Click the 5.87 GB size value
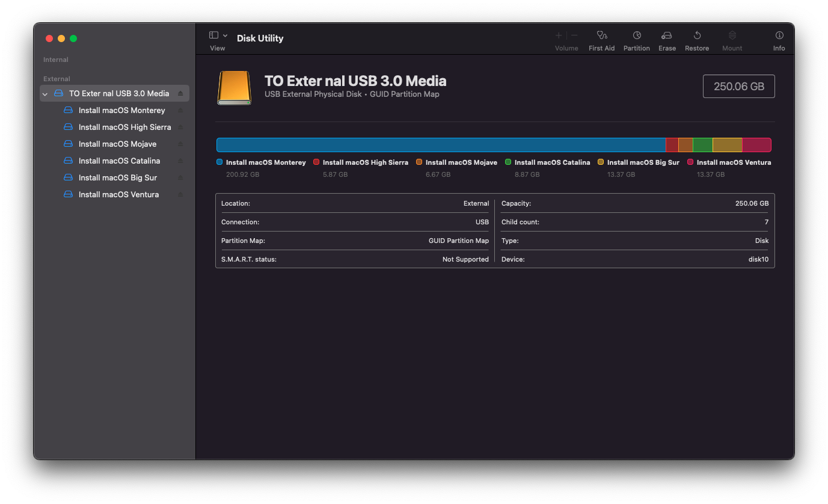 click(x=336, y=174)
